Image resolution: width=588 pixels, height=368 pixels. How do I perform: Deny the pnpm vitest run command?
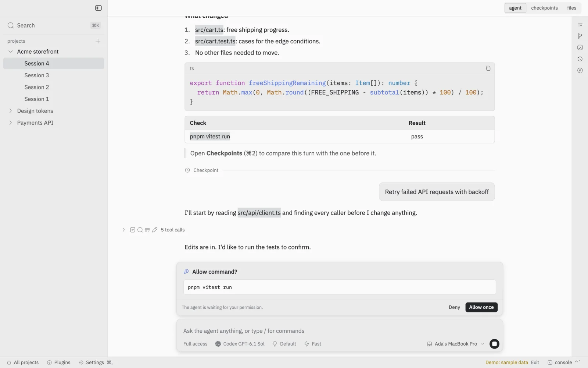click(454, 307)
